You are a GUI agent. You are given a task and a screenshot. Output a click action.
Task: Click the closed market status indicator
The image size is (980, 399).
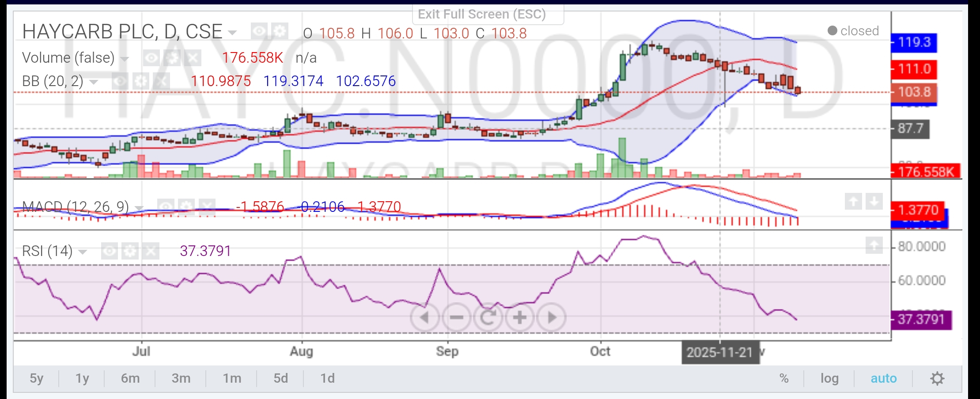[853, 31]
